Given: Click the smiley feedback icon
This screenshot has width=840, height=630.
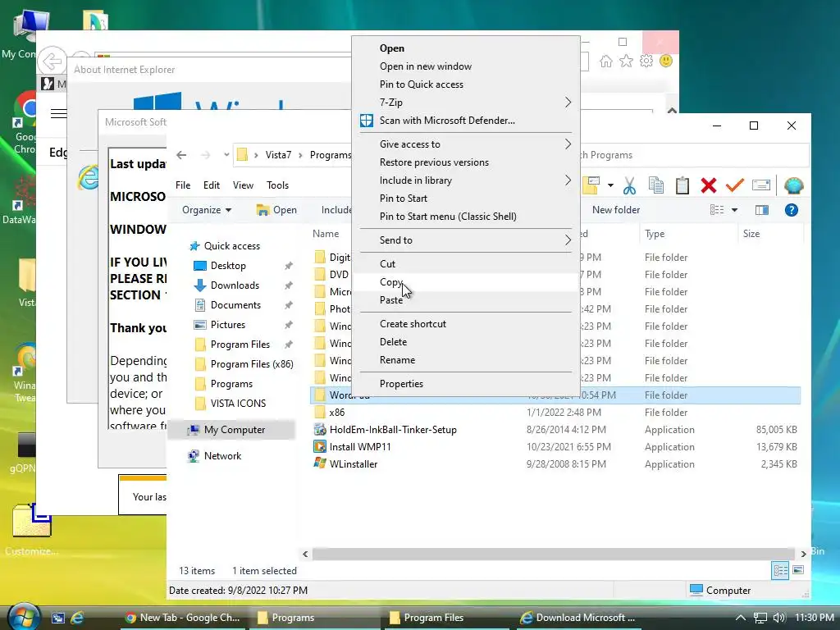Looking at the screenshot, I should click(666, 61).
